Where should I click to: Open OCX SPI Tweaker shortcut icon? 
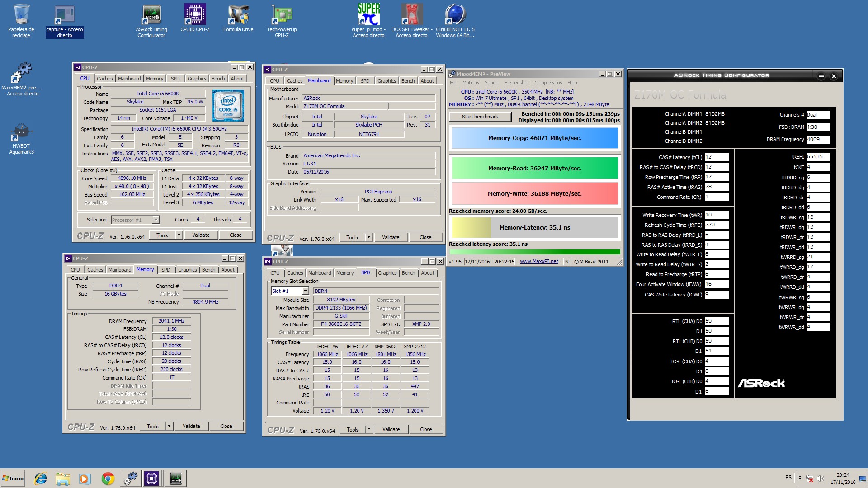tap(411, 20)
